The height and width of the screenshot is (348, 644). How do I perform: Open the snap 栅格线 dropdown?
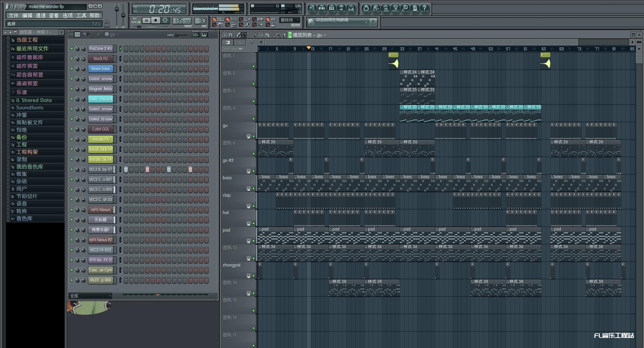click(290, 20)
